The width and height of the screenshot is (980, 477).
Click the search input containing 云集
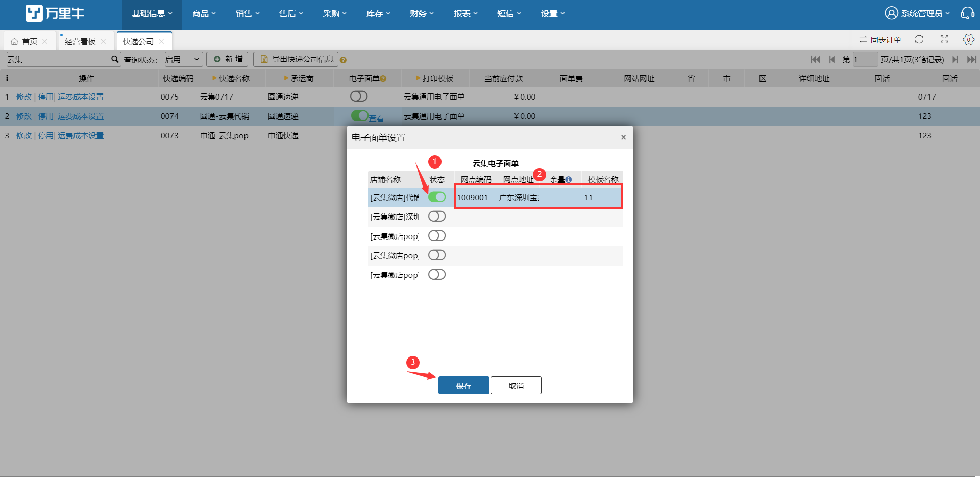(x=59, y=59)
